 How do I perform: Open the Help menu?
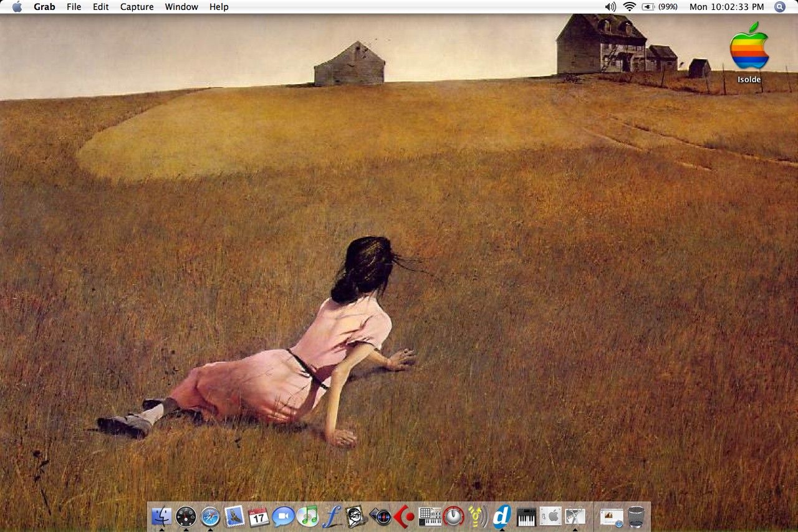point(219,7)
